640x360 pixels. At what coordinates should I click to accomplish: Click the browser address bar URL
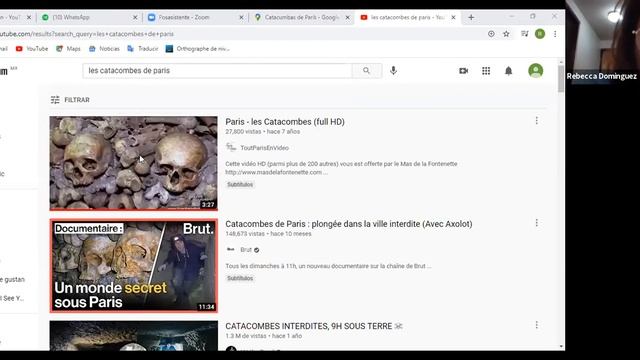87,34
